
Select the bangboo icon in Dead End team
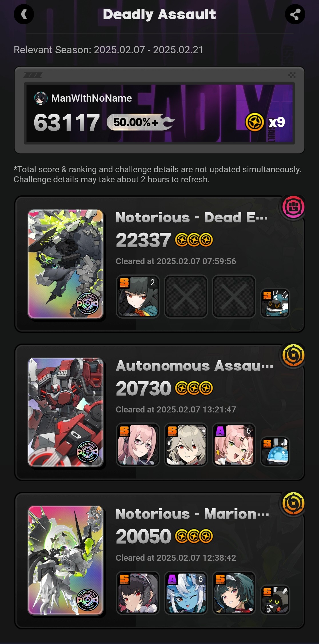click(x=275, y=303)
